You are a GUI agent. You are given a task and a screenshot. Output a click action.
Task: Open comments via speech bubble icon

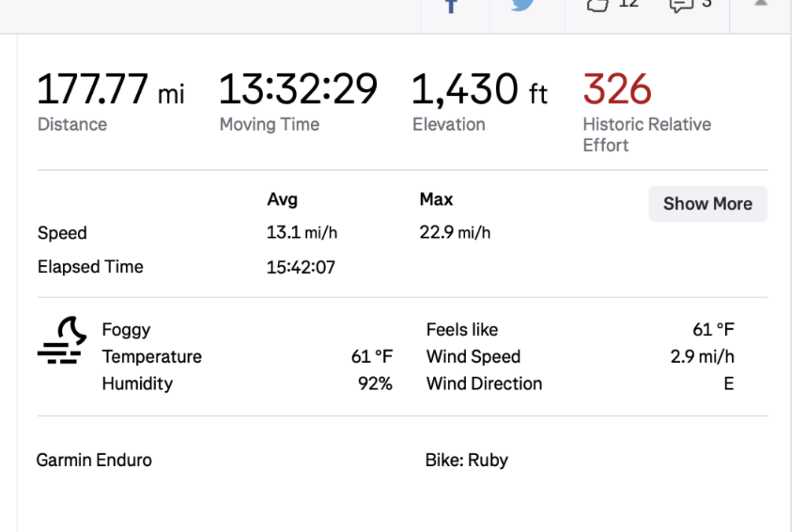(680, 5)
